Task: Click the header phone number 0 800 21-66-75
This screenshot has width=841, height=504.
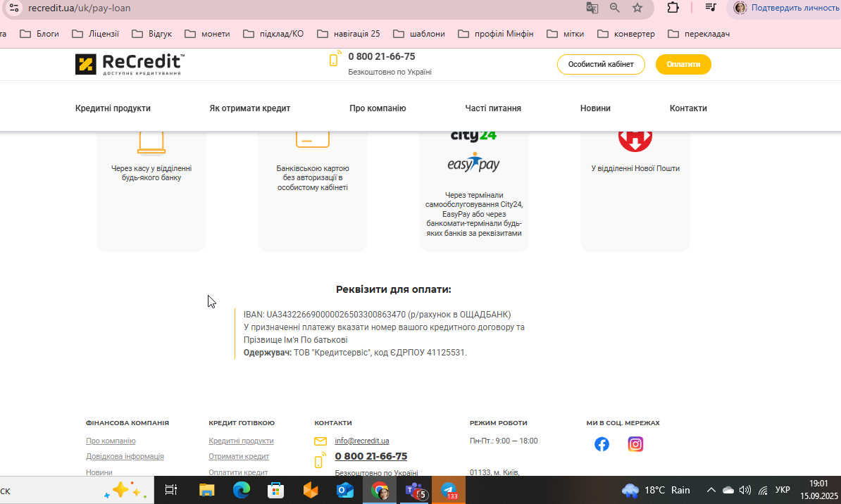Action: pyautogui.click(x=381, y=57)
